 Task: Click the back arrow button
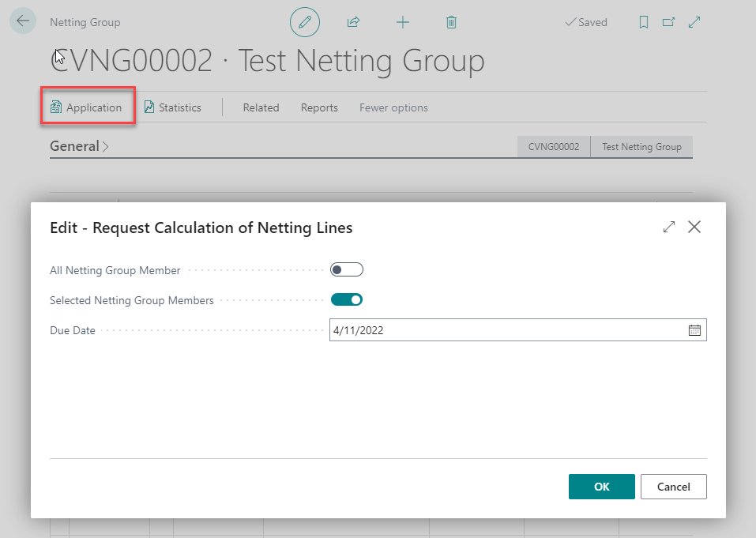[x=23, y=21]
